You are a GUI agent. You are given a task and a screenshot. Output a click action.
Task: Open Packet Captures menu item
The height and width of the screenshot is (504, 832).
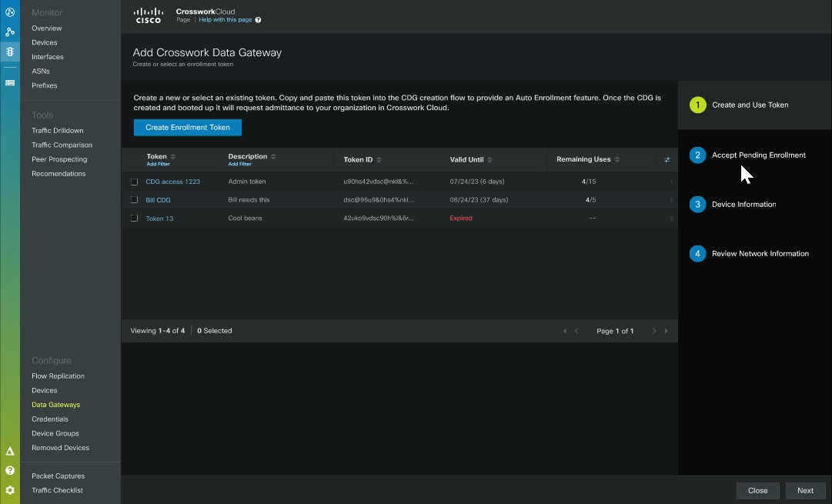pyautogui.click(x=58, y=476)
